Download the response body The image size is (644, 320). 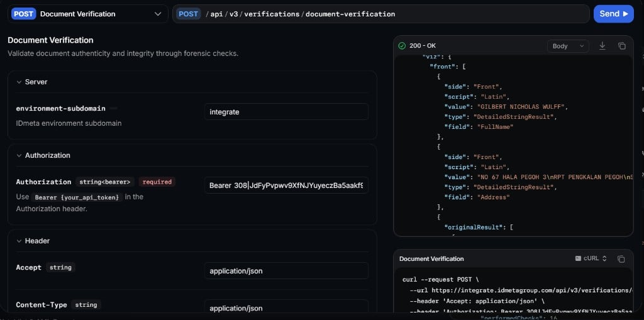[x=602, y=46]
